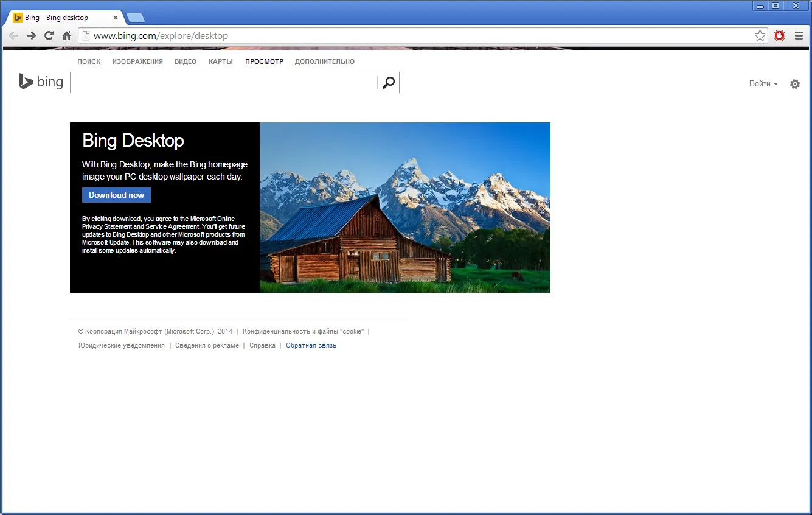This screenshot has height=515, width=812.
Task: Minimize the browser window
Action: click(x=760, y=5)
